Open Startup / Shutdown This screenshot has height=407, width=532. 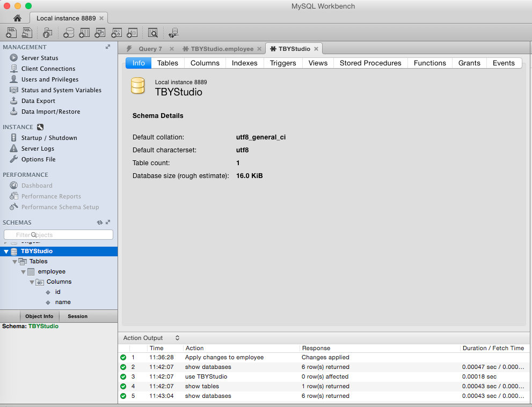coord(49,138)
